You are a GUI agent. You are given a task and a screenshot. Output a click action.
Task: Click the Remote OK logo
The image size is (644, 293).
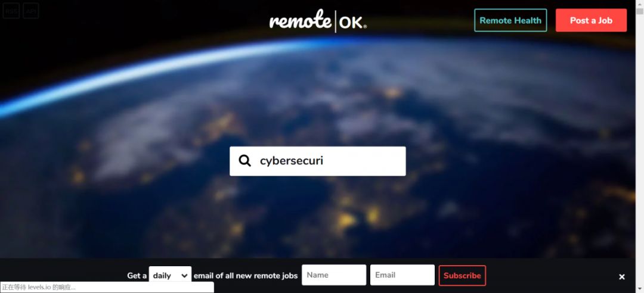click(x=318, y=20)
